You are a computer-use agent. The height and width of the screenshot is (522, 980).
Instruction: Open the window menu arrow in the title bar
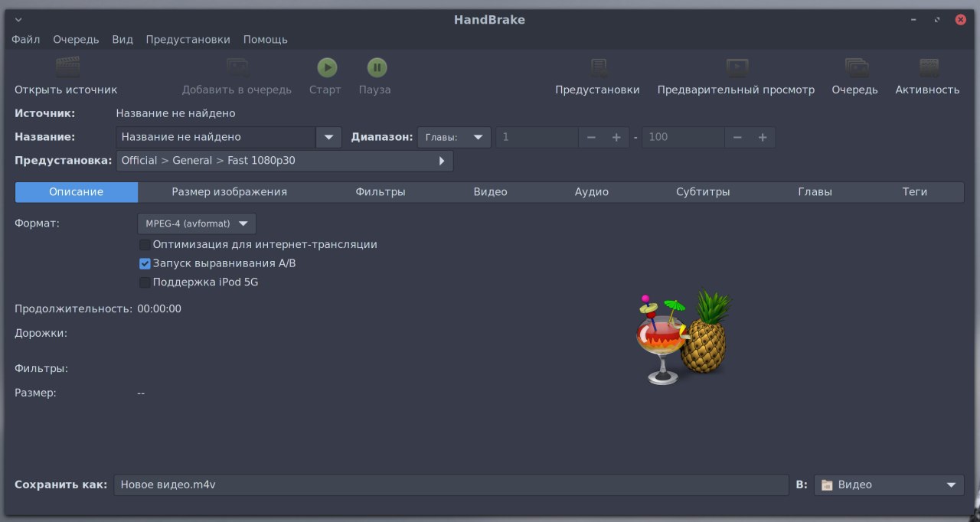point(18,20)
